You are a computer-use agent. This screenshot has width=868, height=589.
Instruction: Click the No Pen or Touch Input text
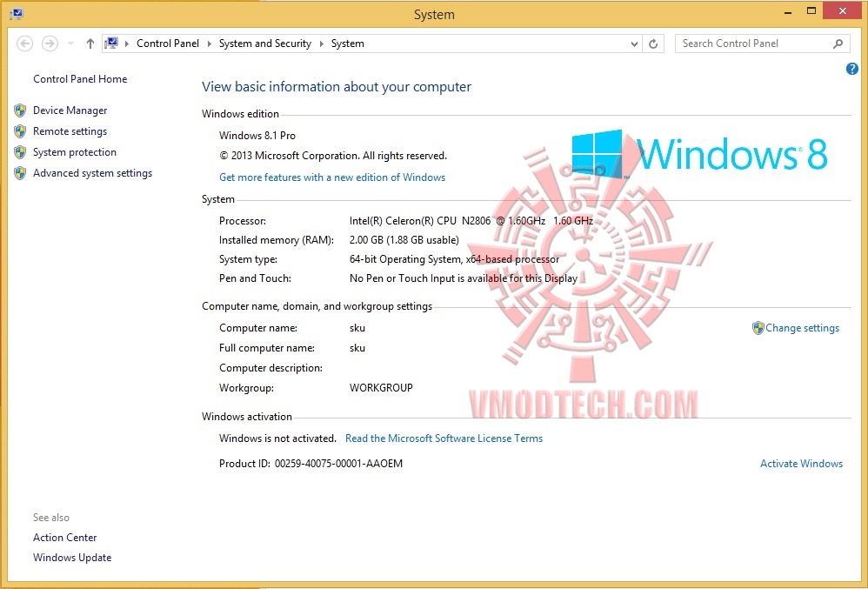(464, 278)
